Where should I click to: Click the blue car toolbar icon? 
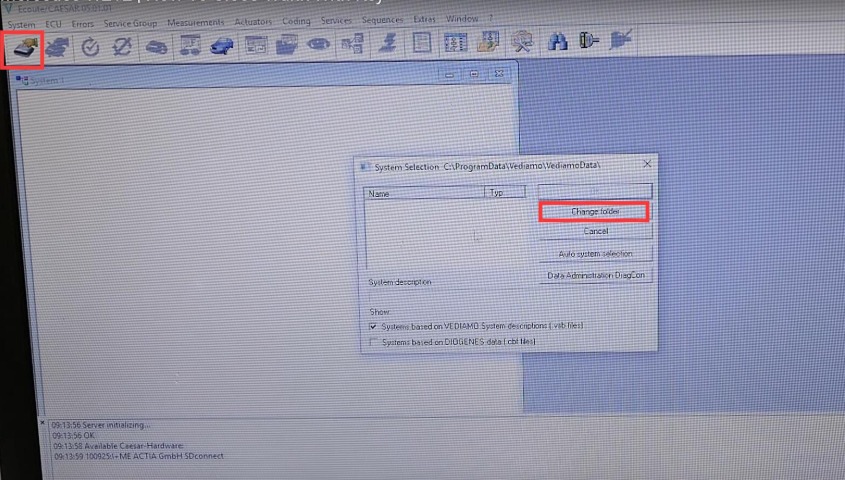(221, 45)
